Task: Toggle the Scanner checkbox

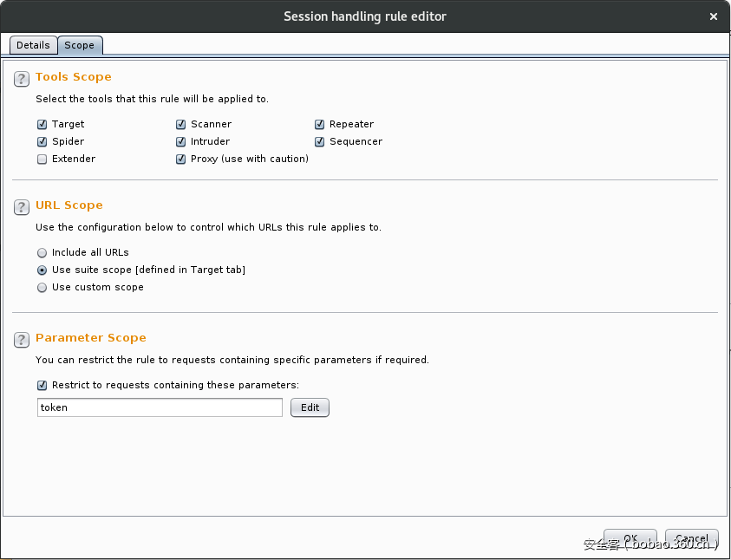Action: click(x=181, y=125)
